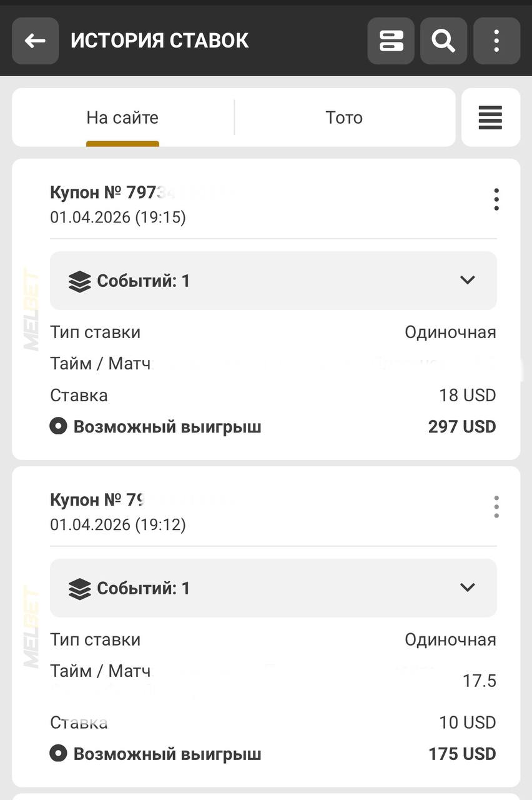Switch to the 'Тото' tab

click(x=344, y=117)
